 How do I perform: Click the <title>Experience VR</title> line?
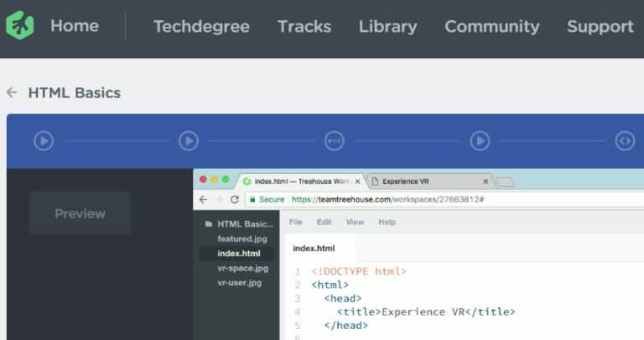[x=426, y=312]
